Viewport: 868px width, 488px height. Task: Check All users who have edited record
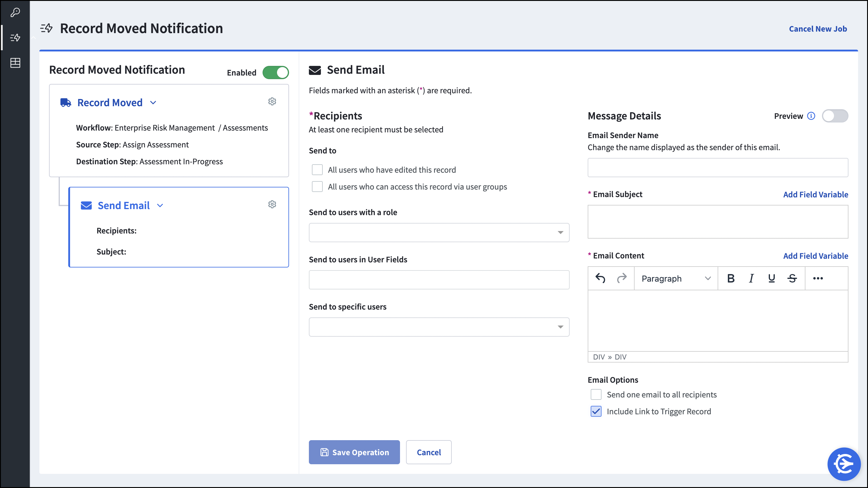coord(317,169)
